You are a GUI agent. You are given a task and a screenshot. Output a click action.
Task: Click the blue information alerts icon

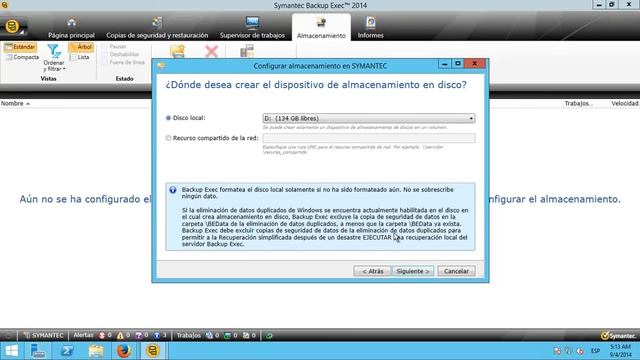click(x=157, y=336)
